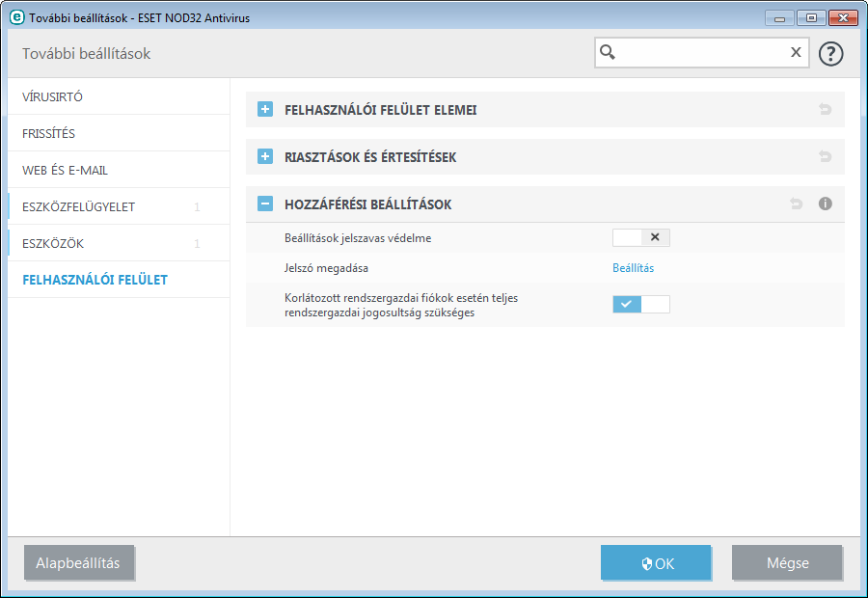Click the További beállítások heading
The height and width of the screenshot is (598, 868).
click(86, 54)
